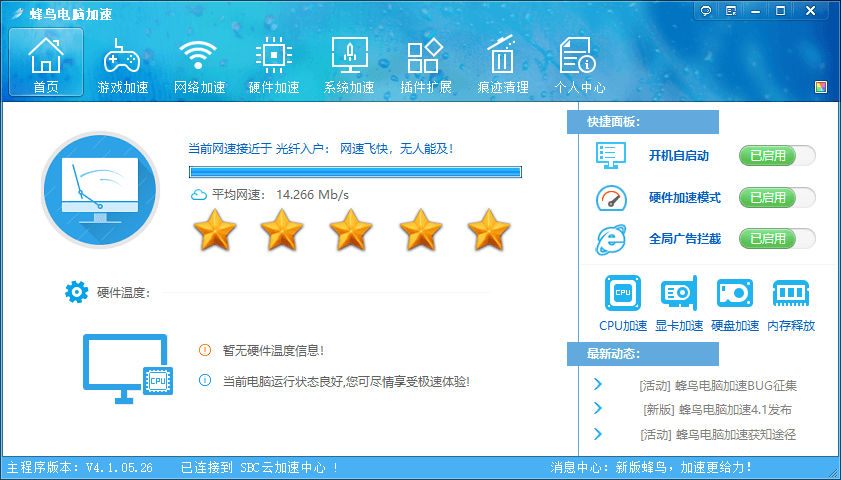Toggle the 开机自启动 switch

pyautogui.click(x=777, y=155)
